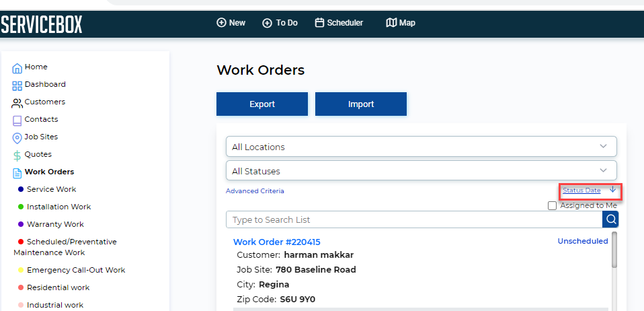Viewport: 644px width, 311px height.
Task: Select Industrial work in sidebar
Action: tap(55, 305)
